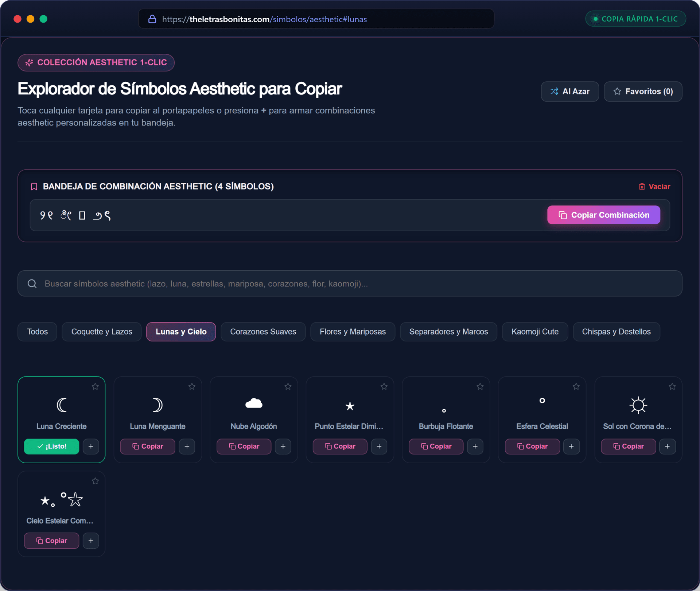Add Burbuja Flotante to the tray
This screenshot has height=591, width=700.
[x=475, y=447]
